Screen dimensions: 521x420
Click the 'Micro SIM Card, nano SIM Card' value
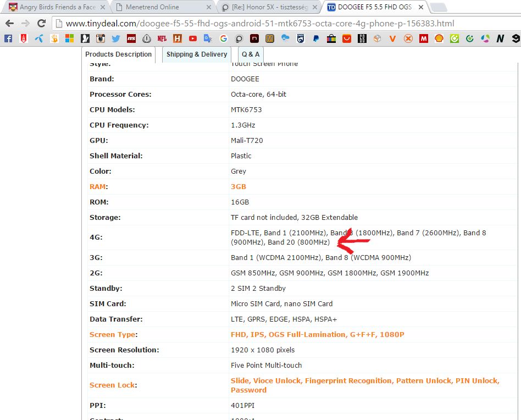[281, 303]
